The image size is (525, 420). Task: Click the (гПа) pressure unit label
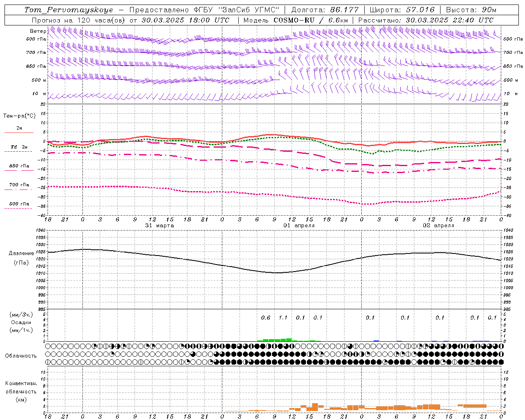point(21,262)
